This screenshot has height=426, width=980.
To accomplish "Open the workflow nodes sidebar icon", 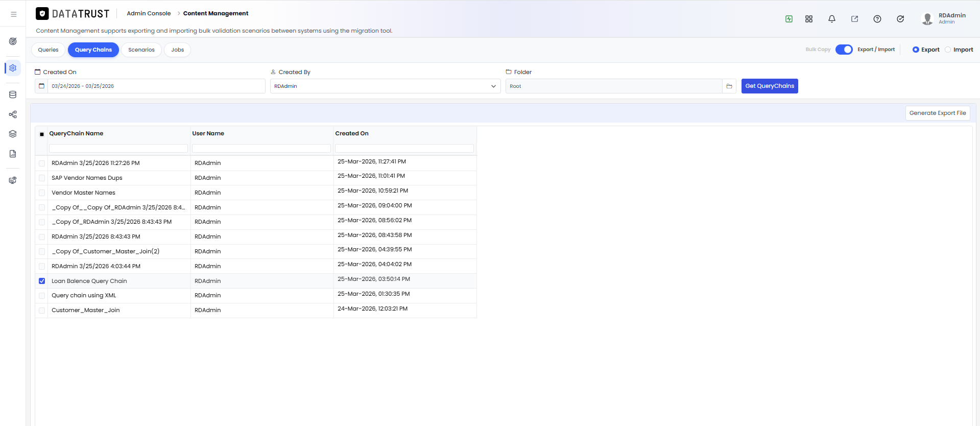I will [x=13, y=114].
